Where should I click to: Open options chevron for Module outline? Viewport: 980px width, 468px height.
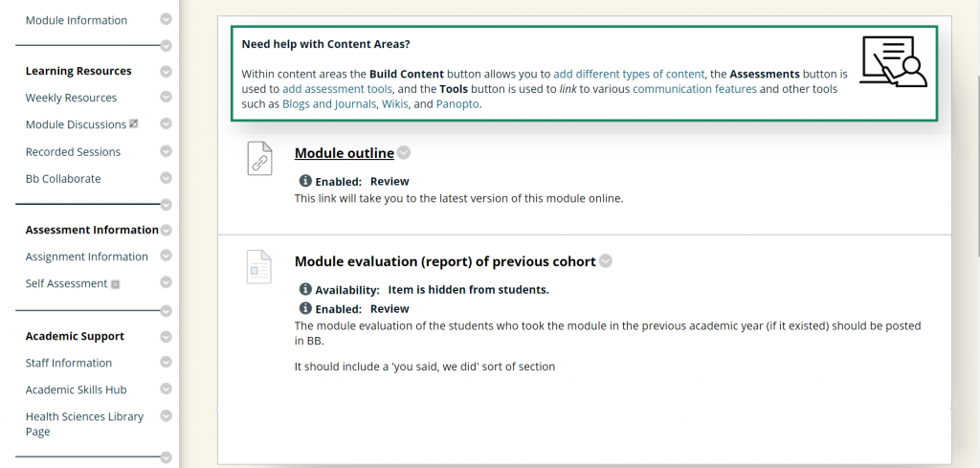[x=404, y=152]
